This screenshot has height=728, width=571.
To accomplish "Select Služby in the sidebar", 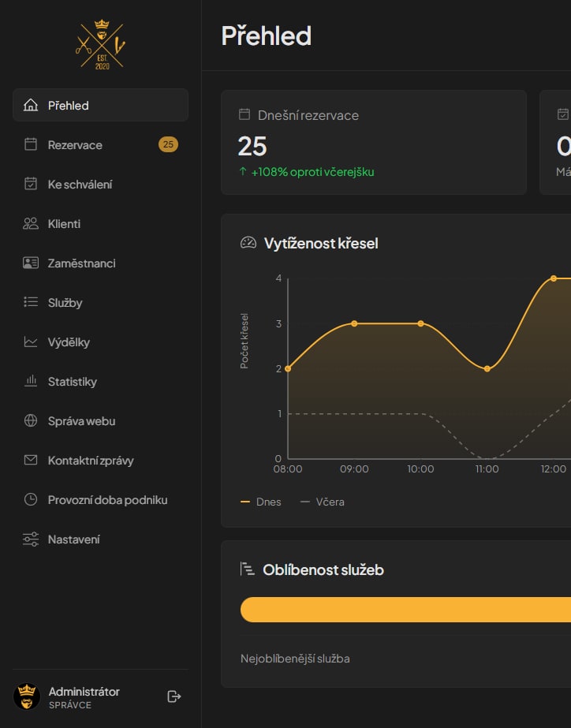I will 65,303.
